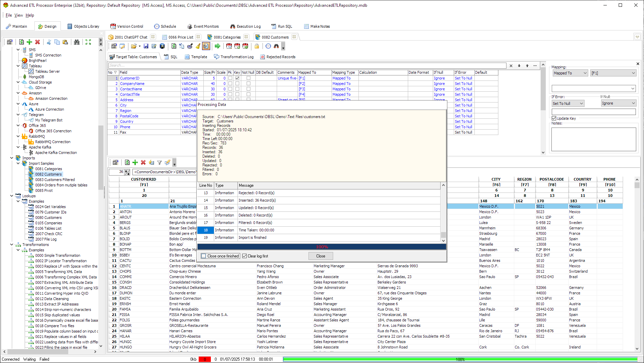Enable the Close once finished checkbox
This screenshot has width=644, height=363.
coord(203,256)
